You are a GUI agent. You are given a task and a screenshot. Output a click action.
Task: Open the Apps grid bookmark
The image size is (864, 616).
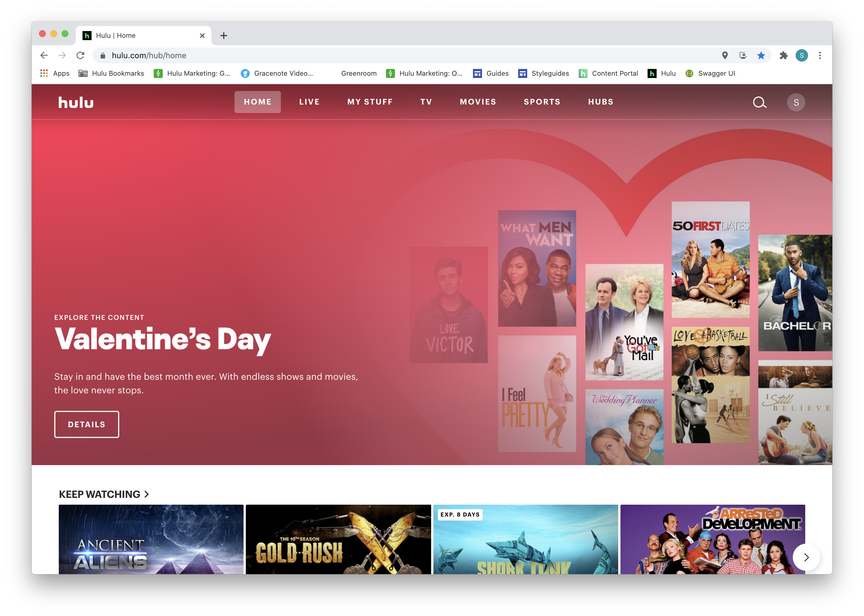(55, 73)
